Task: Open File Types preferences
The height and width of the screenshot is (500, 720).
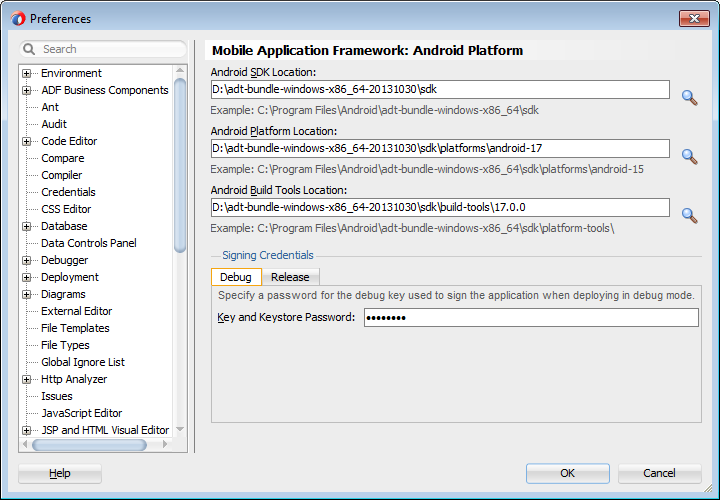Action: (x=65, y=345)
